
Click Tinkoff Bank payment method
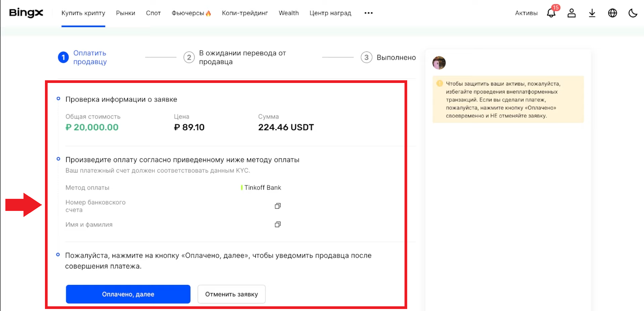(x=261, y=187)
